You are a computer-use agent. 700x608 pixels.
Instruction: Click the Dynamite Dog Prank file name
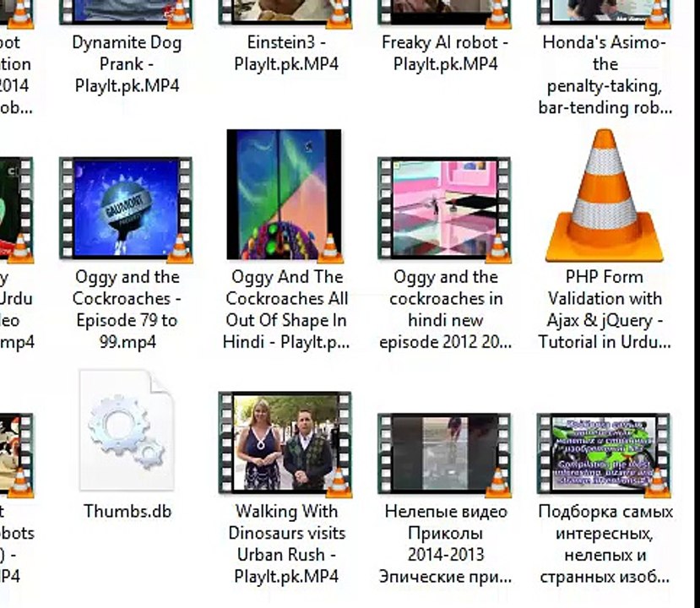click(127, 64)
